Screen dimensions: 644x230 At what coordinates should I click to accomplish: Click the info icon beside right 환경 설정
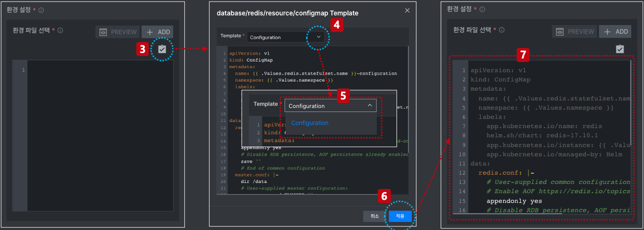point(482,9)
